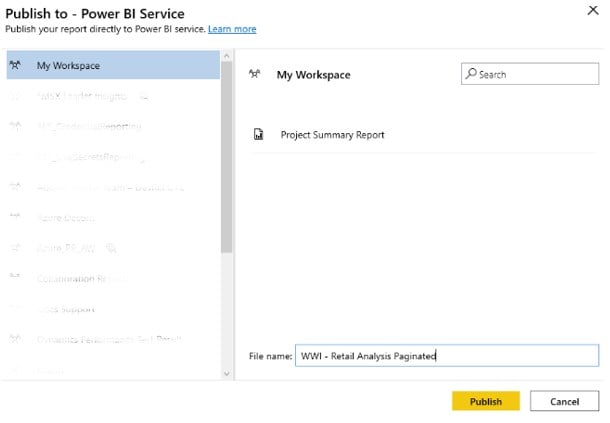610x423 pixels.
Task: Click the report icon beside Project Summary Report
Action: (x=258, y=134)
